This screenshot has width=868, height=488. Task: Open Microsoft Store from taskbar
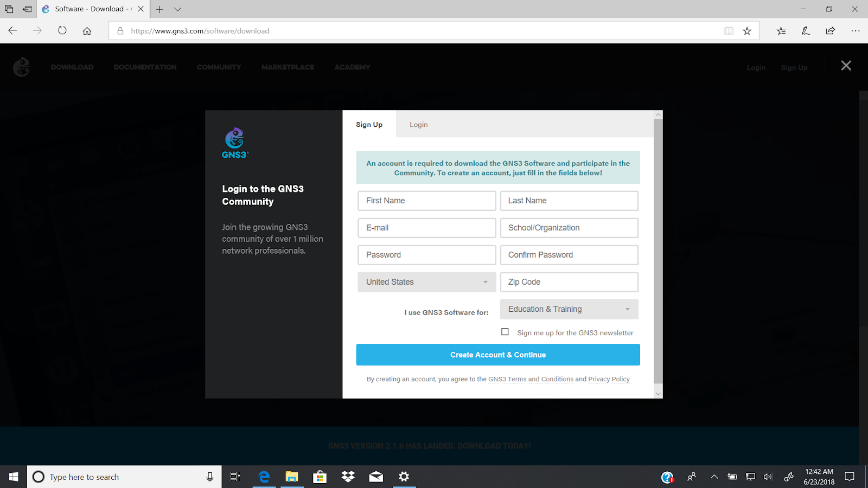tap(320, 477)
